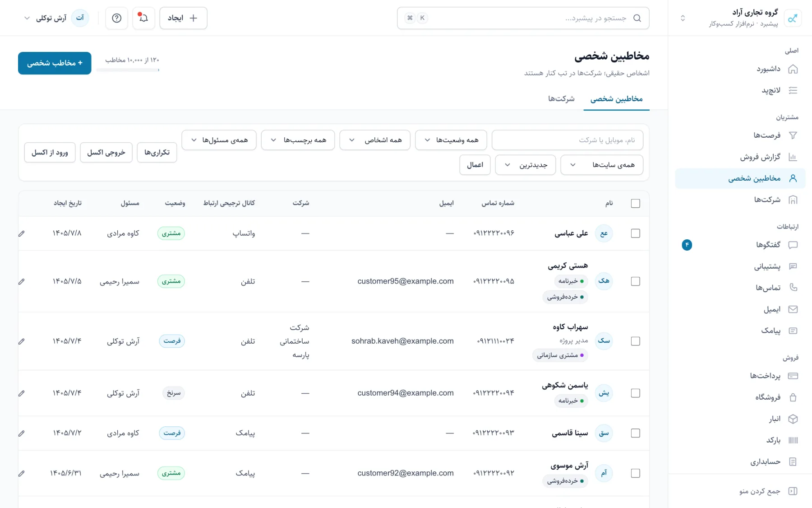Click the جستجو در پیشبرد search field
812x508 pixels.
click(x=523, y=18)
